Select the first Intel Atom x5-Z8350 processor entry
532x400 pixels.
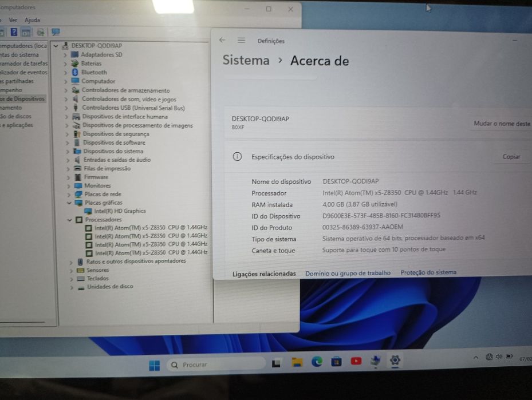(x=151, y=227)
